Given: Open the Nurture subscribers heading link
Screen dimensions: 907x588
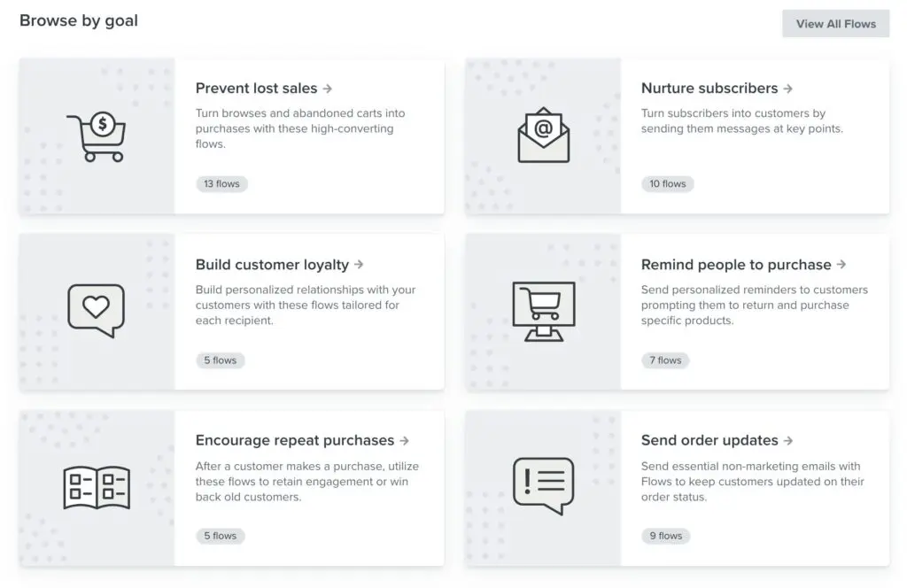Looking at the screenshot, I should tap(716, 89).
